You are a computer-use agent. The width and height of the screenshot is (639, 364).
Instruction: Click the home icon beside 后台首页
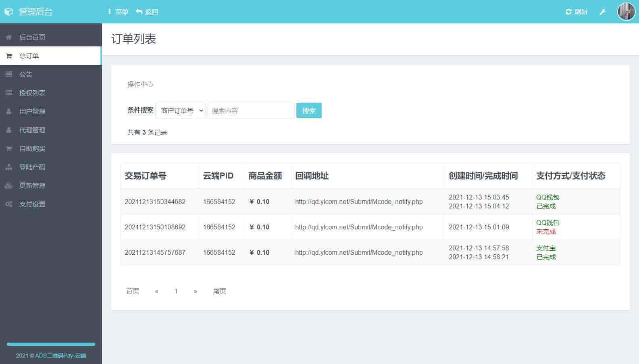pyautogui.click(x=8, y=37)
